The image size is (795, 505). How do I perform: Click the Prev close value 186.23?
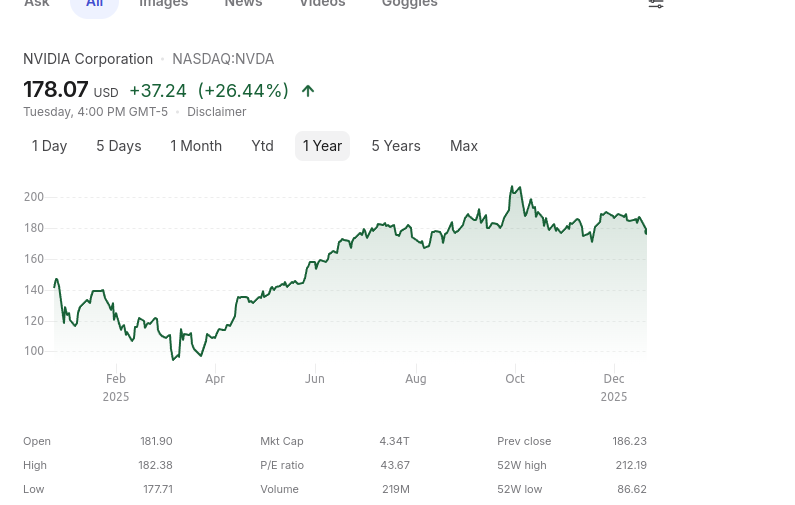pos(629,441)
